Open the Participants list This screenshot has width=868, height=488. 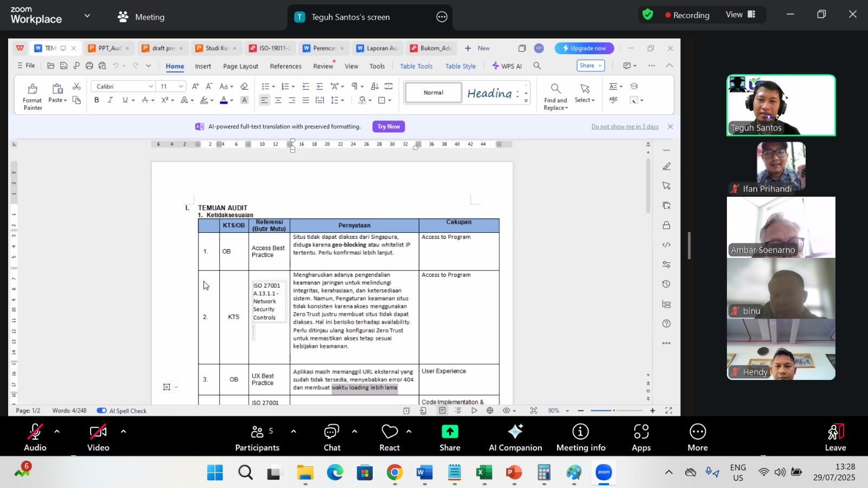pos(257,437)
